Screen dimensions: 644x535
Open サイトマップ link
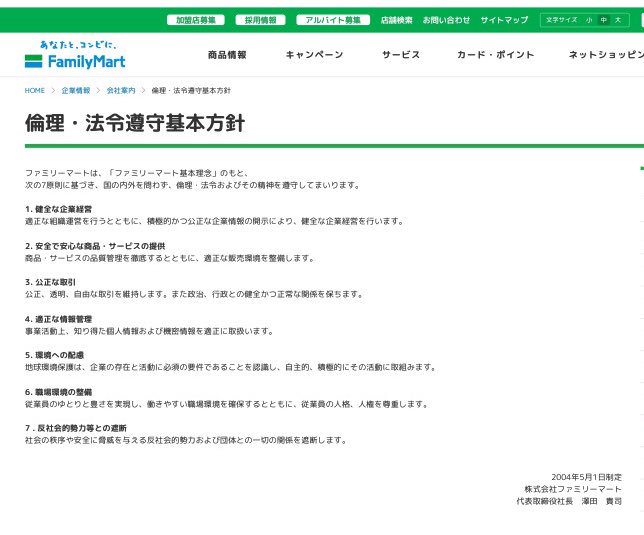pyautogui.click(x=504, y=20)
